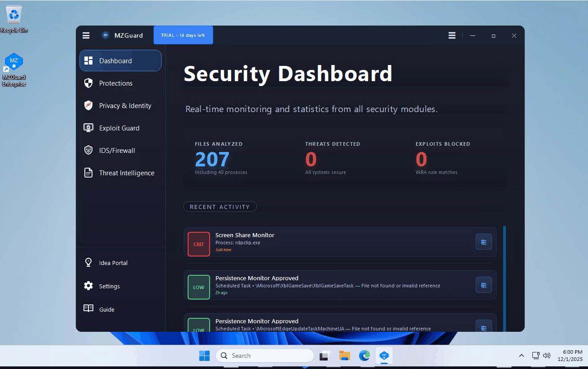This screenshot has height=369, width=588.
Task: Select the Protections shield icon
Action: 88,83
